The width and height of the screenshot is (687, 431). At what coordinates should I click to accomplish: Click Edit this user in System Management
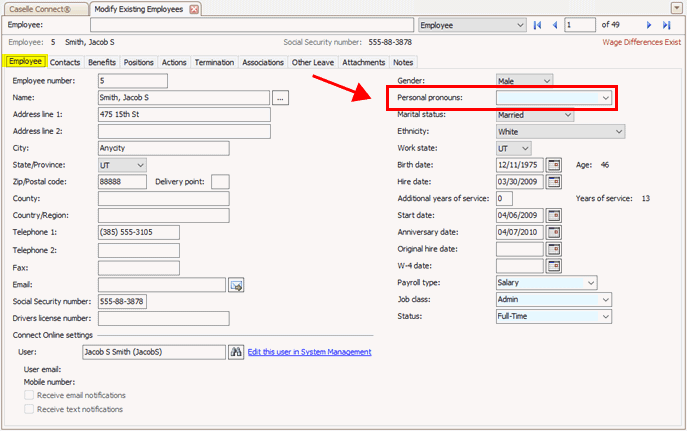pyautogui.click(x=309, y=352)
